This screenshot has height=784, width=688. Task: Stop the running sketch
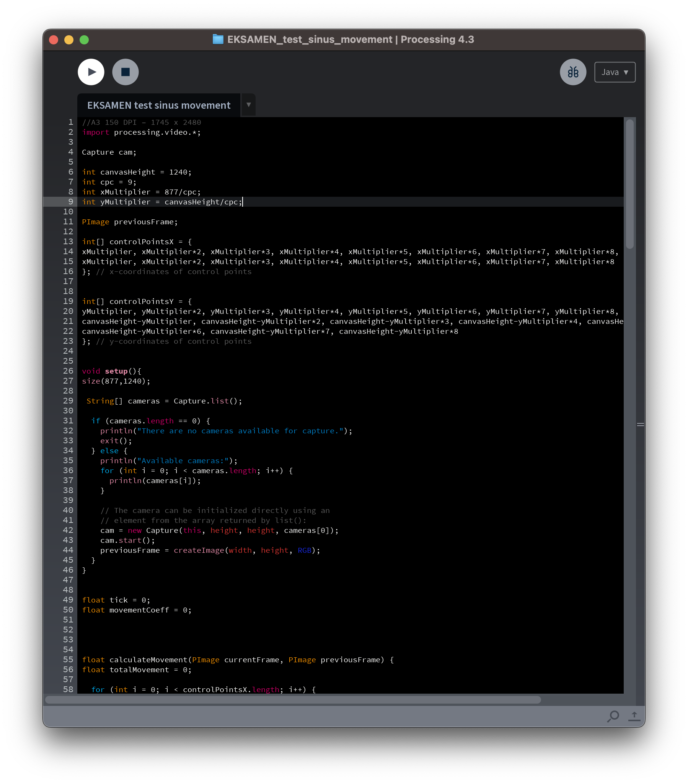click(x=126, y=72)
